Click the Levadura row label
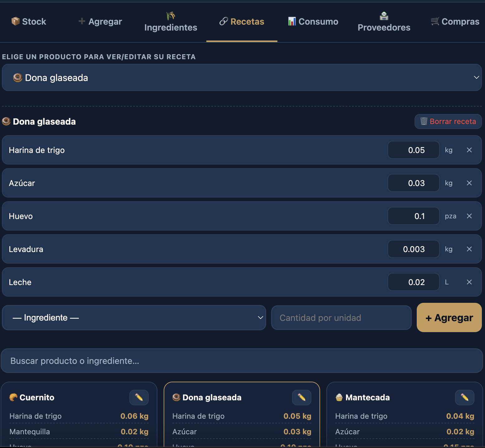This screenshot has width=485, height=448. click(x=26, y=249)
